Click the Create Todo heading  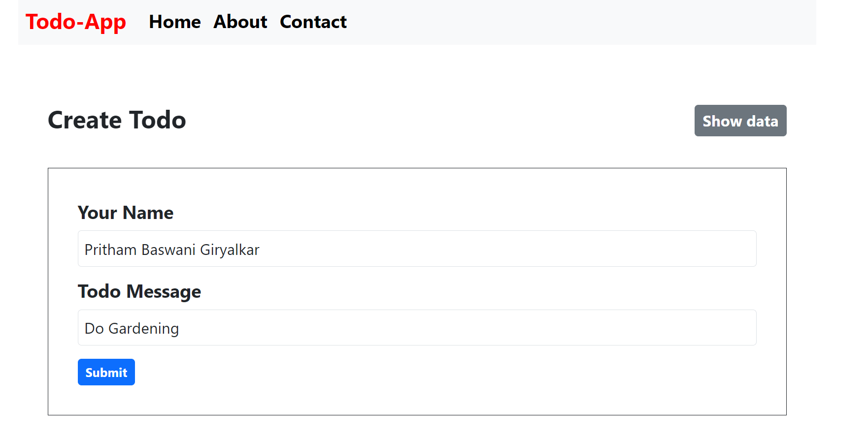click(x=117, y=121)
